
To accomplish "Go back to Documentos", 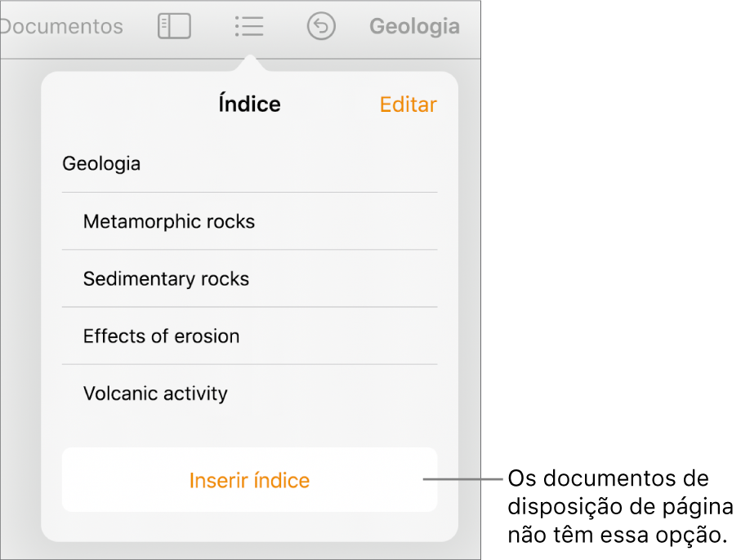I will click(62, 26).
